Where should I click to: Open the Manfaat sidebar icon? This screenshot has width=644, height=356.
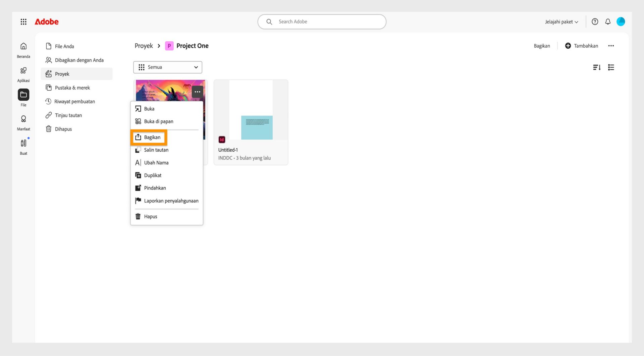[23, 118]
